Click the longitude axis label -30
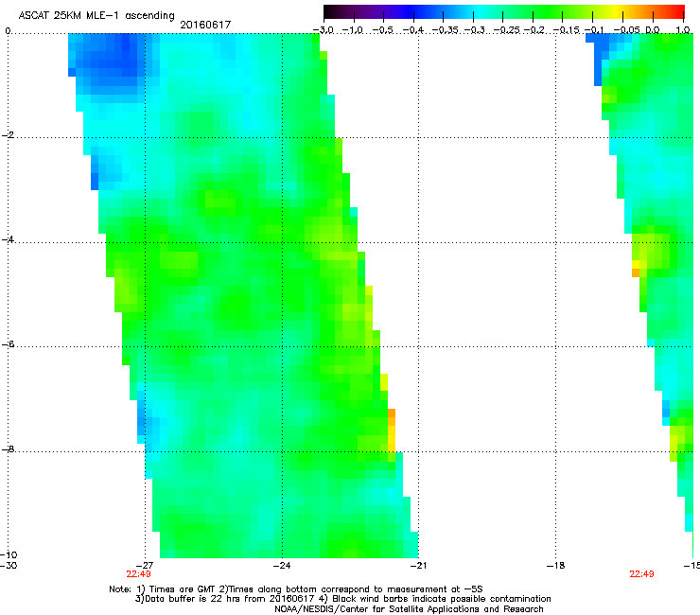This screenshot has width=700, height=615. [x=9, y=565]
